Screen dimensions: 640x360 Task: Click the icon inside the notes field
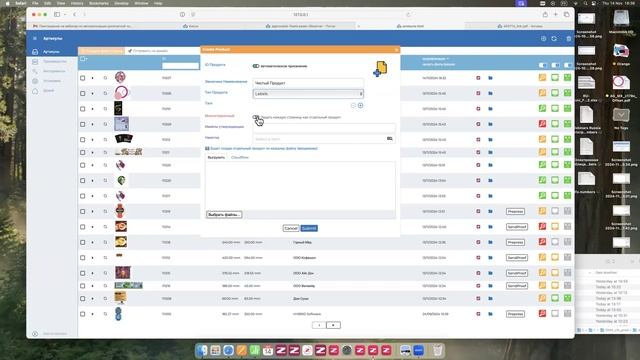390,139
